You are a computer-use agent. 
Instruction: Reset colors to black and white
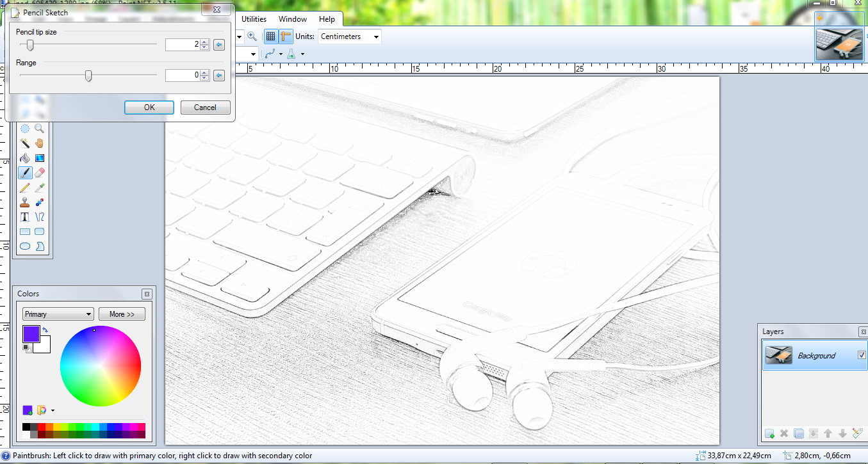point(26,348)
